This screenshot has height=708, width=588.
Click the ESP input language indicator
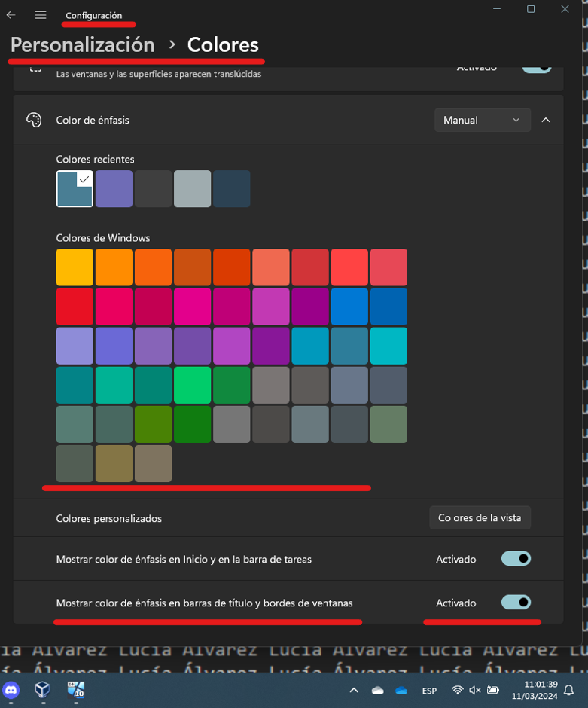pos(429,691)
